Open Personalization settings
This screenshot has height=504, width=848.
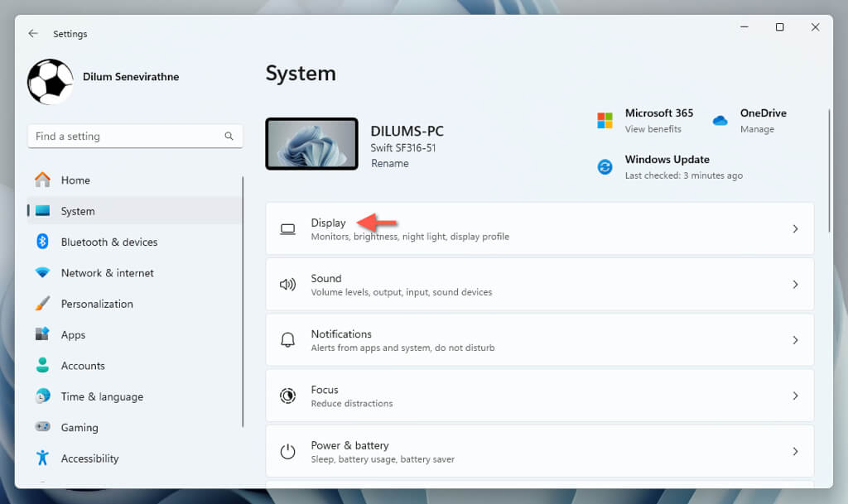134,303
